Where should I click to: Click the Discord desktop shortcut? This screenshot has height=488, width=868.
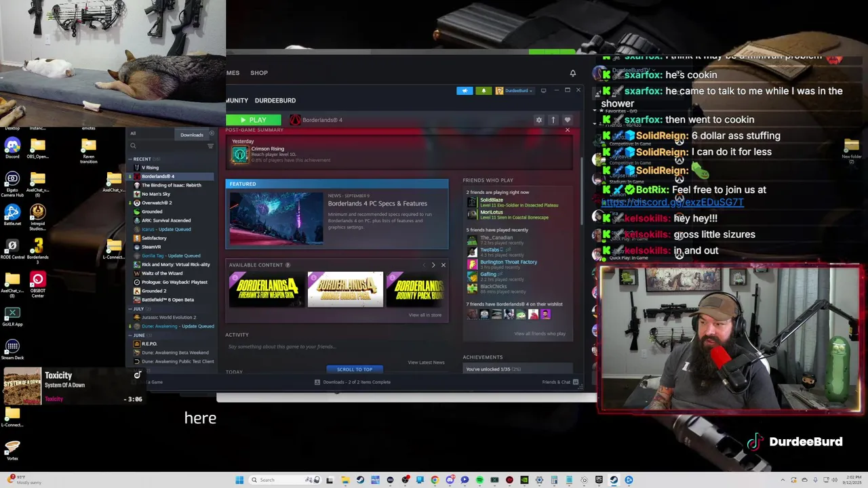12,148
